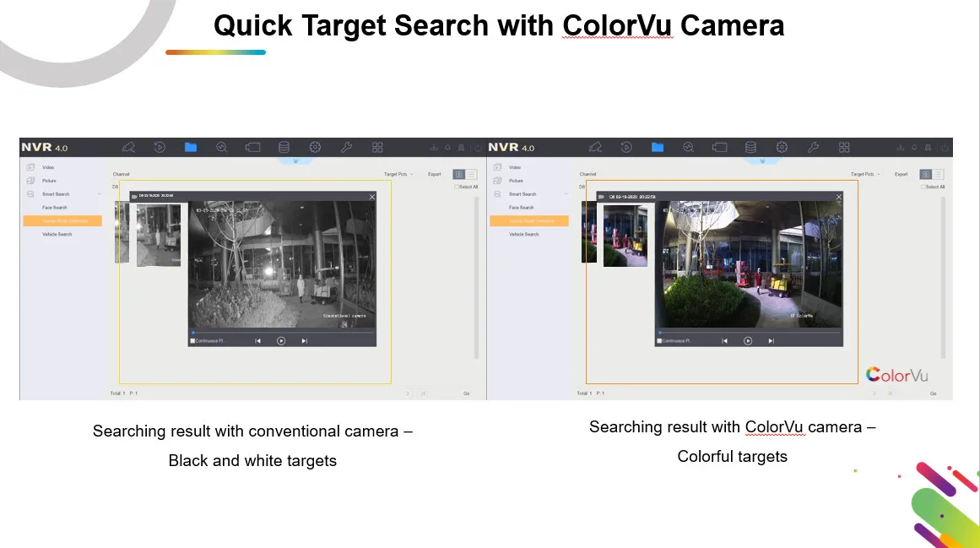Open four-square grid icon in left NVR toolbar
Viewport: 980px width, 548px height.
point(377,148)
